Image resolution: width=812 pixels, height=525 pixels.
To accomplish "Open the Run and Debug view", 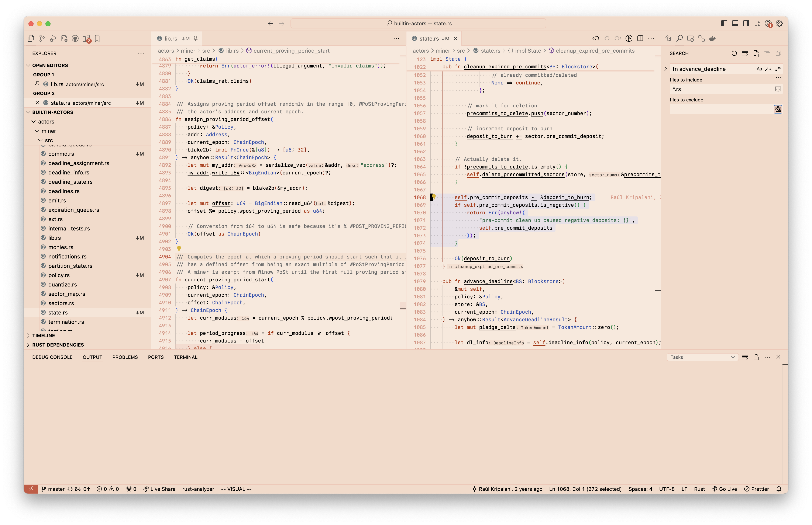I will [x=53, y=39].
